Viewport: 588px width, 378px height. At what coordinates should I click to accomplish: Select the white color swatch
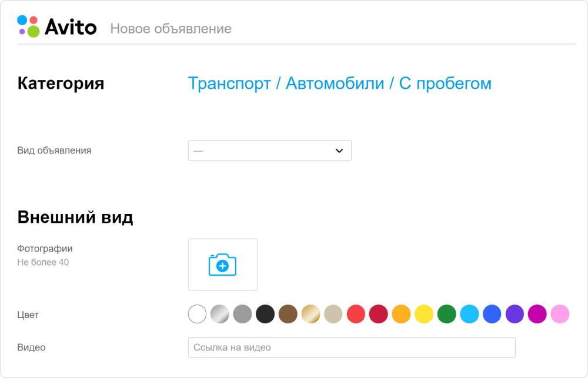tap(197, 314)
